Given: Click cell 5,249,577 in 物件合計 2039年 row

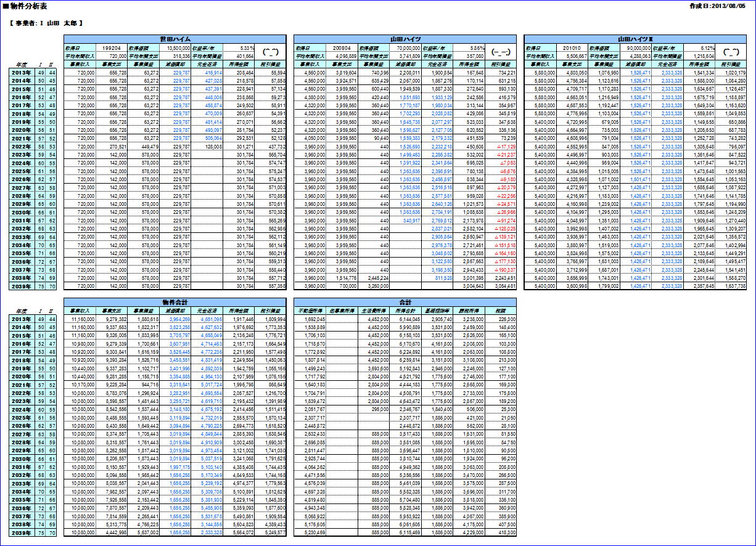Looking at the screenshot, I should pos(271,532).
